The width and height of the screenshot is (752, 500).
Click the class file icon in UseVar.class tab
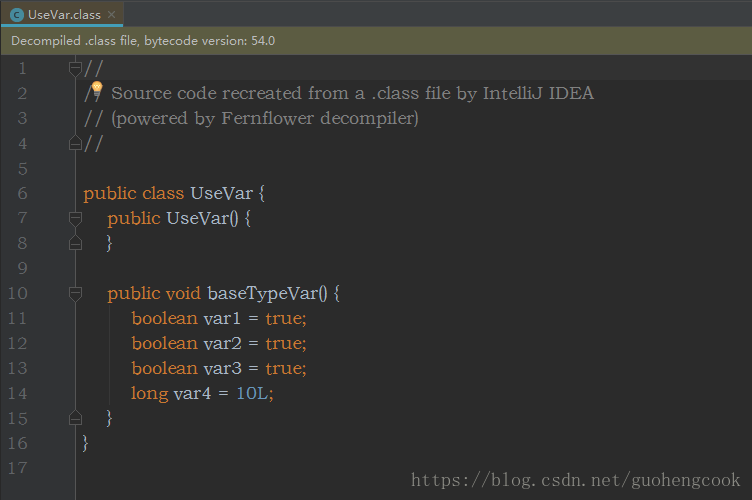point(17,15)
